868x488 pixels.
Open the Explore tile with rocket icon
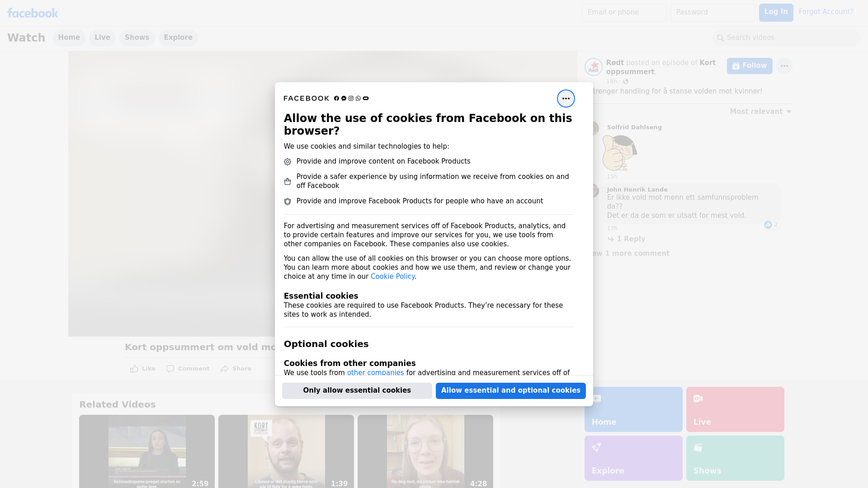[x=633, y=458]
